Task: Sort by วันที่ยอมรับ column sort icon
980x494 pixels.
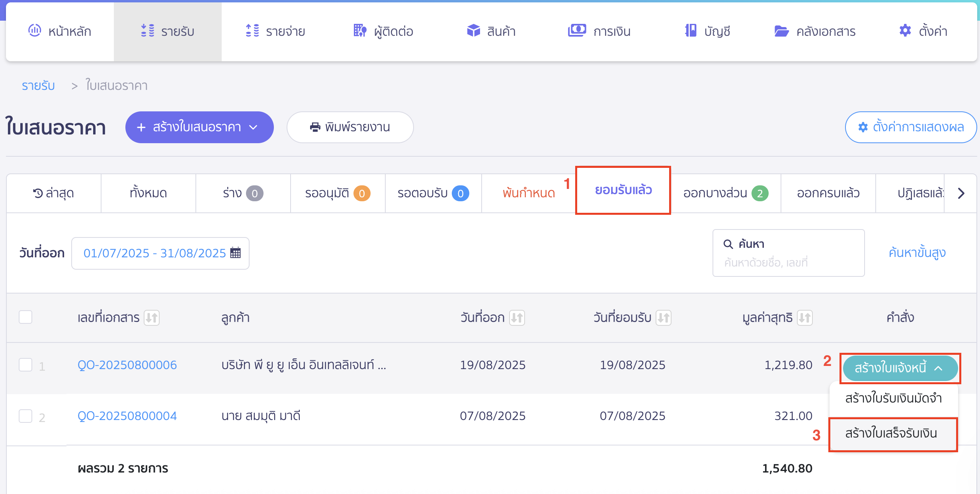Action: click(x=664, y=318)
